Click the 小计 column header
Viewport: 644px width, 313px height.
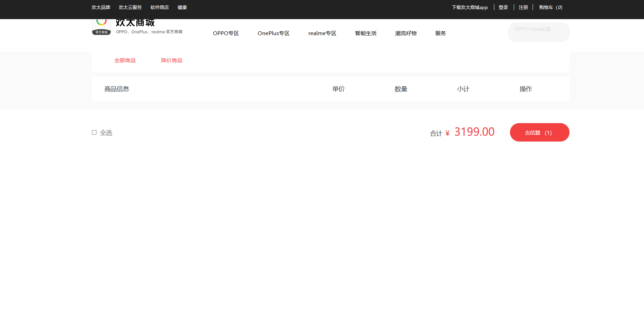click(x=463, y=89)
